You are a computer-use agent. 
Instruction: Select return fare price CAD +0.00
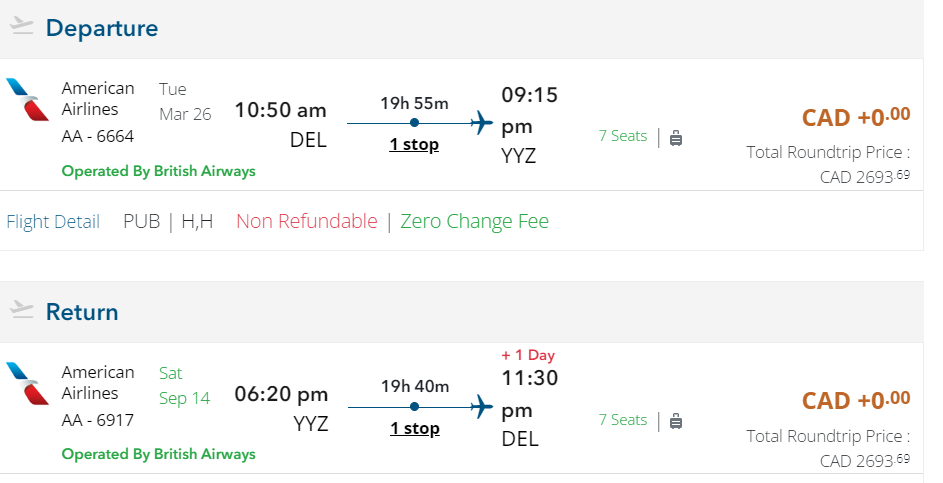point(856,400)
